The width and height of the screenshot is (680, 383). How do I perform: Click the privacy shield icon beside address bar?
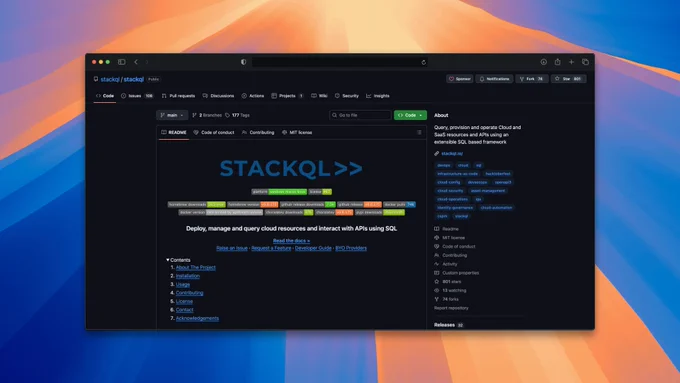click(x=243, y=62)
